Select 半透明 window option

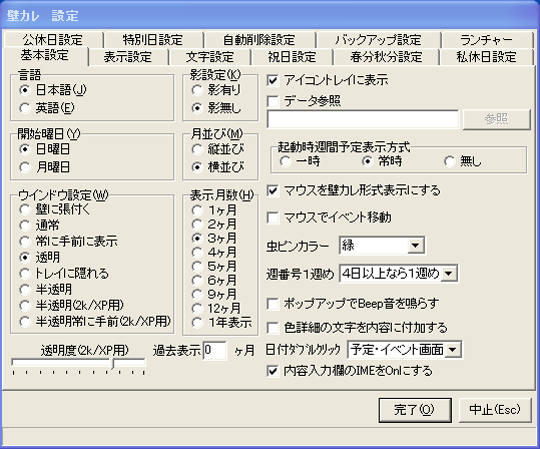[45, 290]
